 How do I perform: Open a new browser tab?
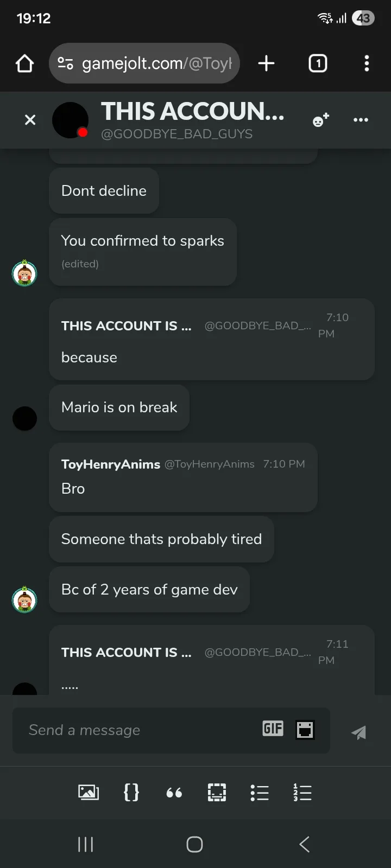click(x=266, y=63)
